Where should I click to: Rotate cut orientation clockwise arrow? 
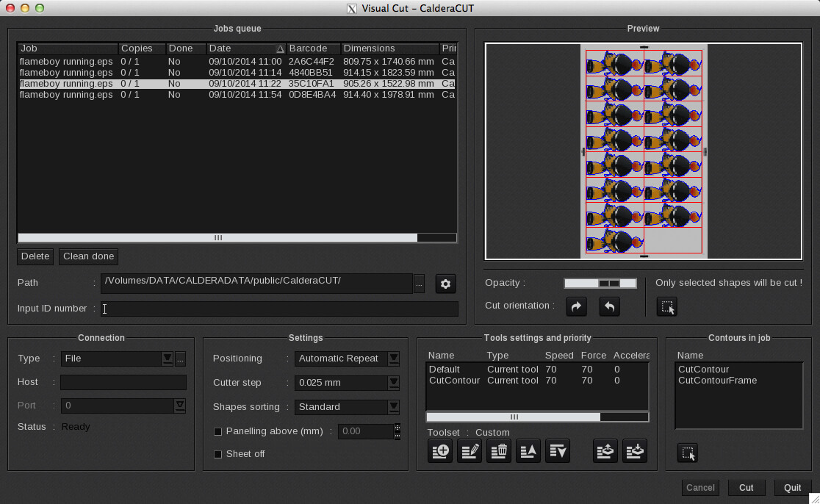pos(576,306)
